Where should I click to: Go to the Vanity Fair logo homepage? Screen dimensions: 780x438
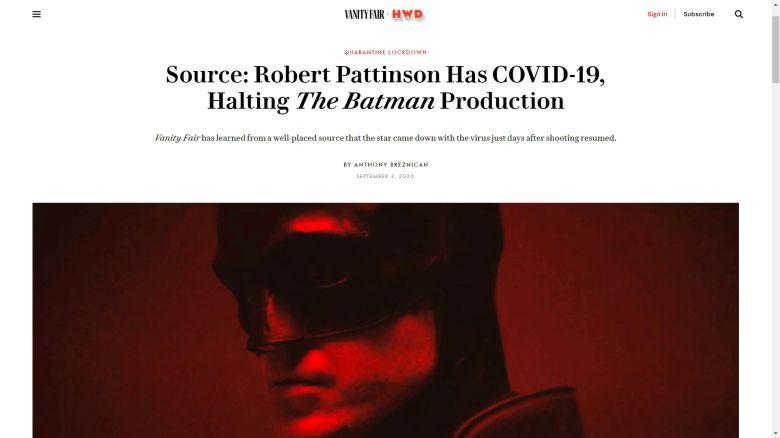pyautogui.click(x=365, y=14)
